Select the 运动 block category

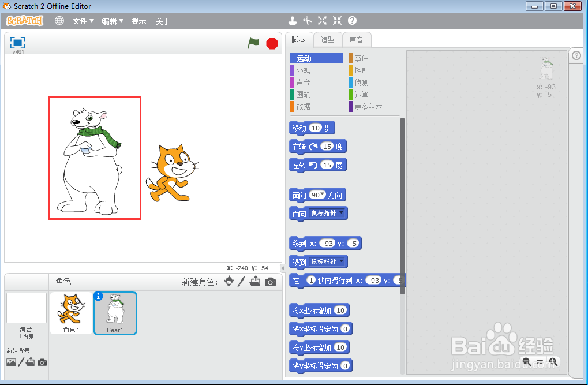click(x=316, y=58)
